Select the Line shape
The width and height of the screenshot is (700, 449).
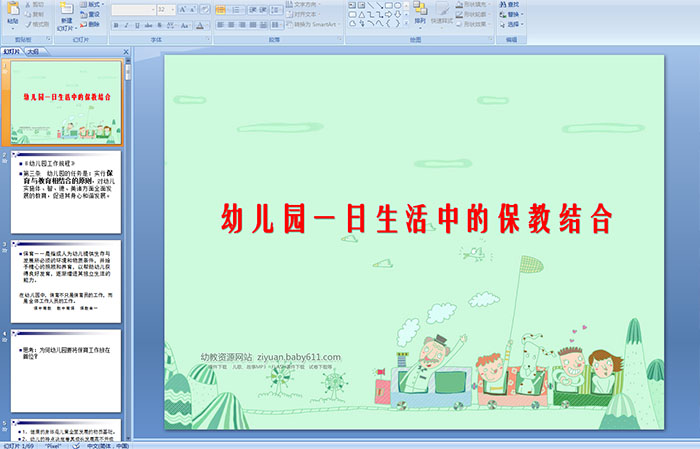point(371,5)
